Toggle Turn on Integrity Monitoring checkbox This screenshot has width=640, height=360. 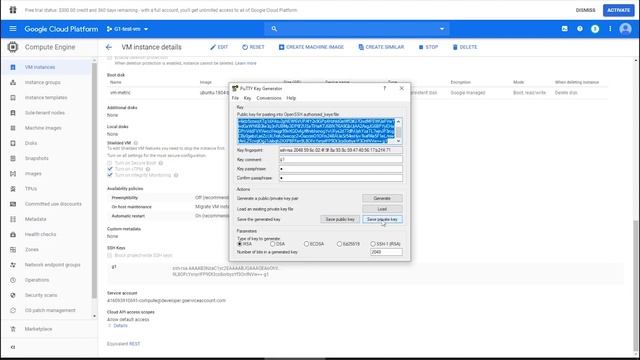110,175
